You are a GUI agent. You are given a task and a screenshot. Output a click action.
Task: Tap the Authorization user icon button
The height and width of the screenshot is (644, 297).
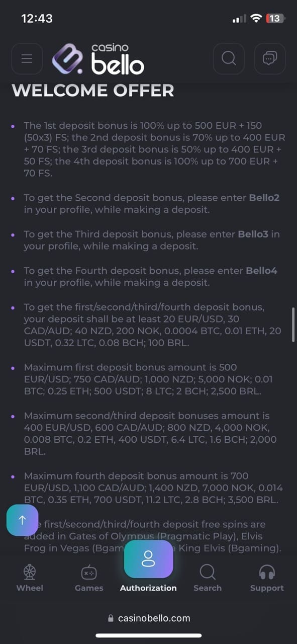[x=148, y=558]
